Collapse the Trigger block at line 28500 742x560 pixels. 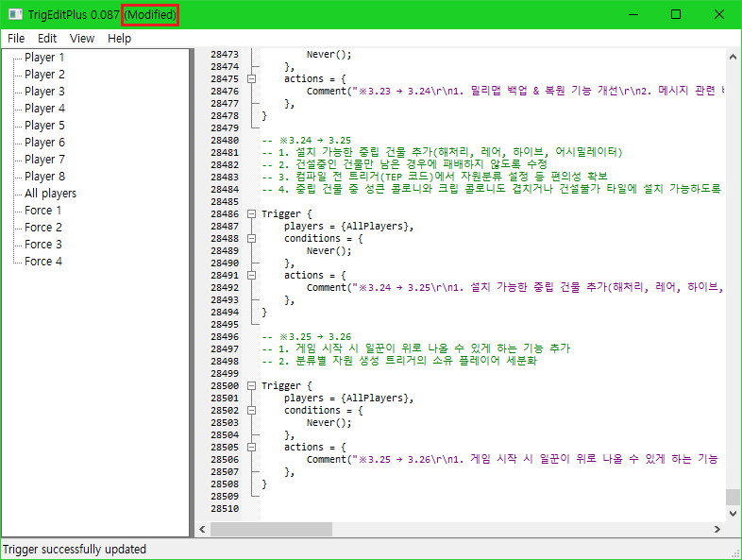pyautogui.click(x=251, y=386)
